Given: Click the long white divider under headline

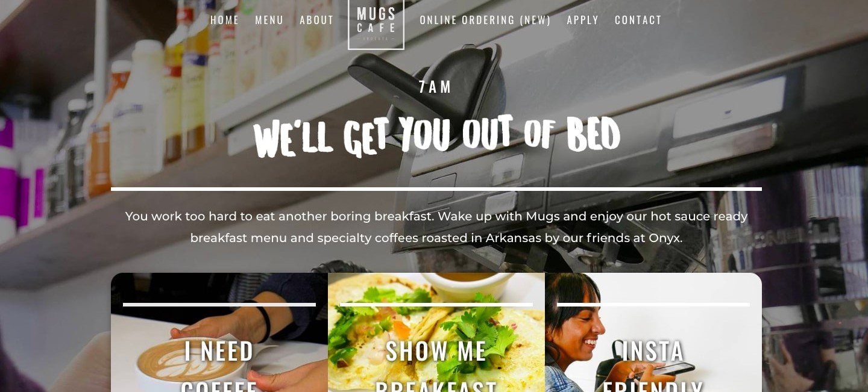Looking at the screenshot, I should point(436,189).
